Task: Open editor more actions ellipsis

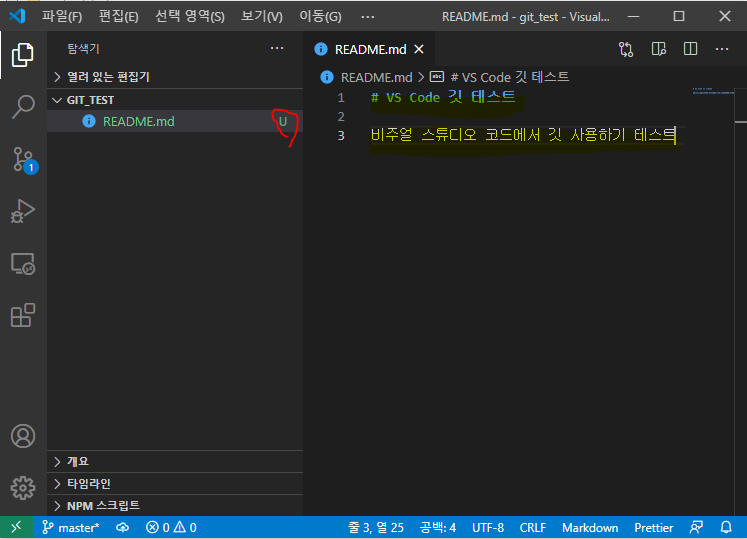Action: (x=722, y=49)
